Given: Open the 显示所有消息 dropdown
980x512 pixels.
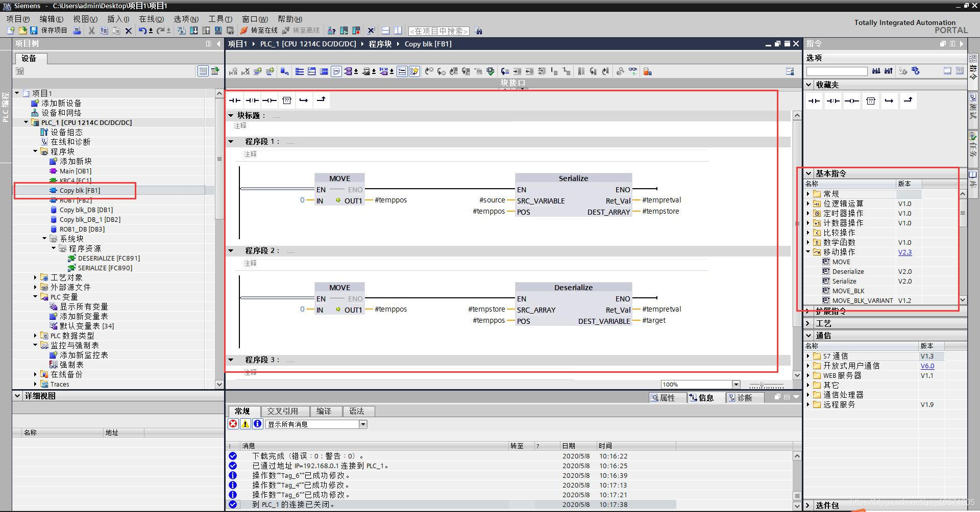Looking at the screenshot, I should coord(363,424).
